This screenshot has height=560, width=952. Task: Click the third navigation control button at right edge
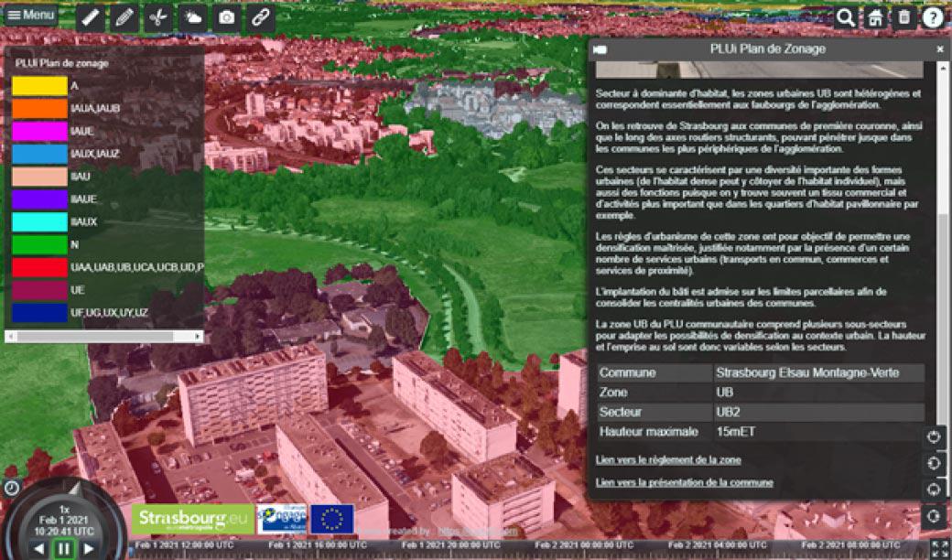pyautogui.click(x=934, y=490)
